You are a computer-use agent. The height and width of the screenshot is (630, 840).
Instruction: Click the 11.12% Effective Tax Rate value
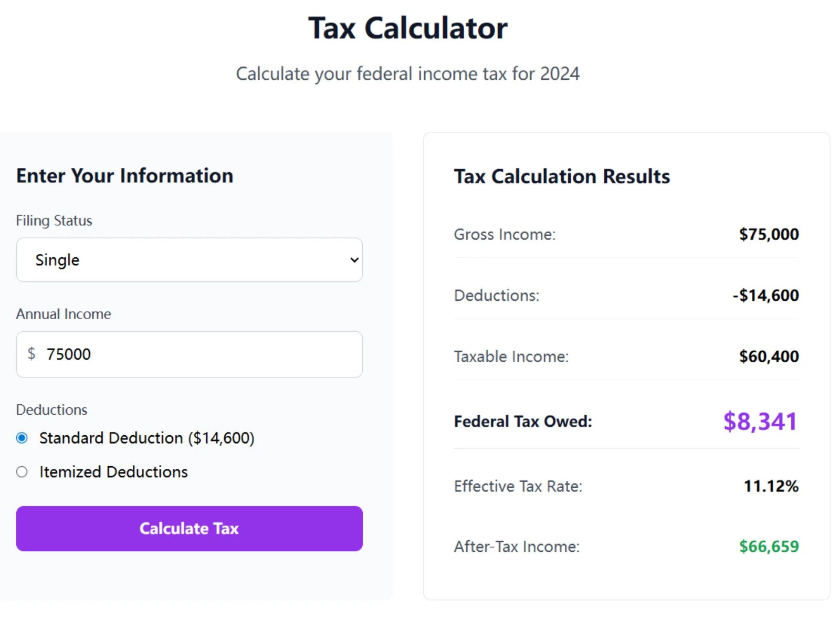click(771, 486)
